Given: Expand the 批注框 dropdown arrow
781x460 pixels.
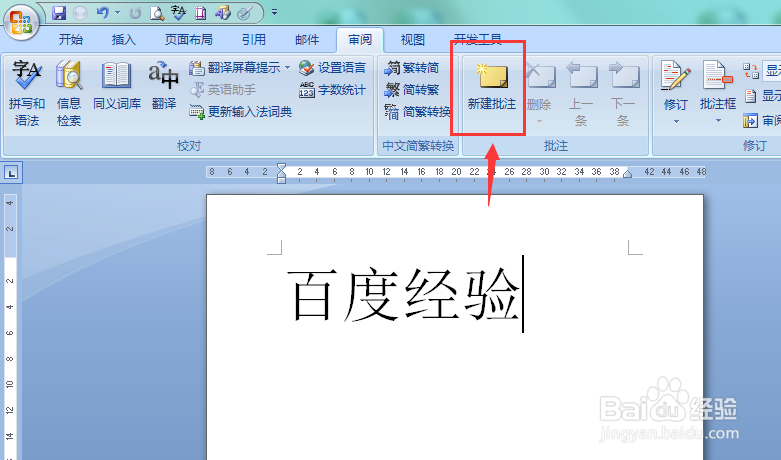Looking at the screenshot, I should [718, 121].
